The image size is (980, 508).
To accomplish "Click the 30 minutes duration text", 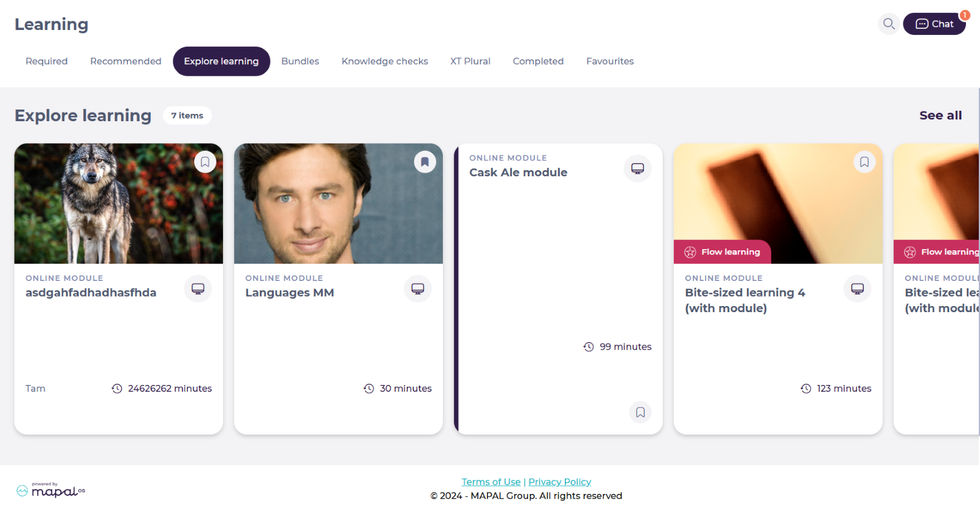I will 405,389.
